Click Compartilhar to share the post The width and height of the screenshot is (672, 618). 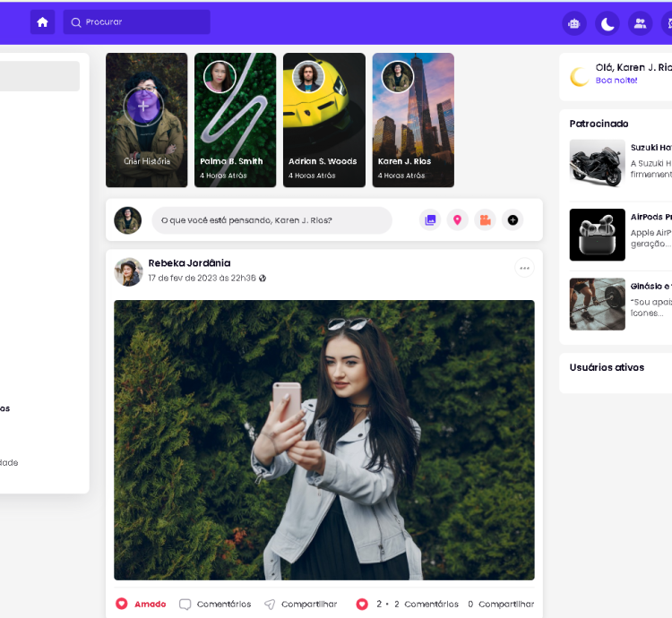click(300, 604)
